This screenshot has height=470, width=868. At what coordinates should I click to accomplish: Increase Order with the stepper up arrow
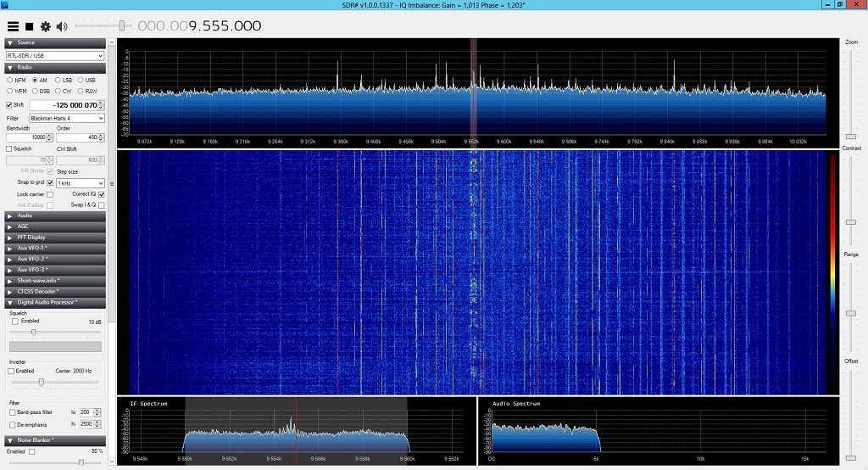click(x=102, y=135)
